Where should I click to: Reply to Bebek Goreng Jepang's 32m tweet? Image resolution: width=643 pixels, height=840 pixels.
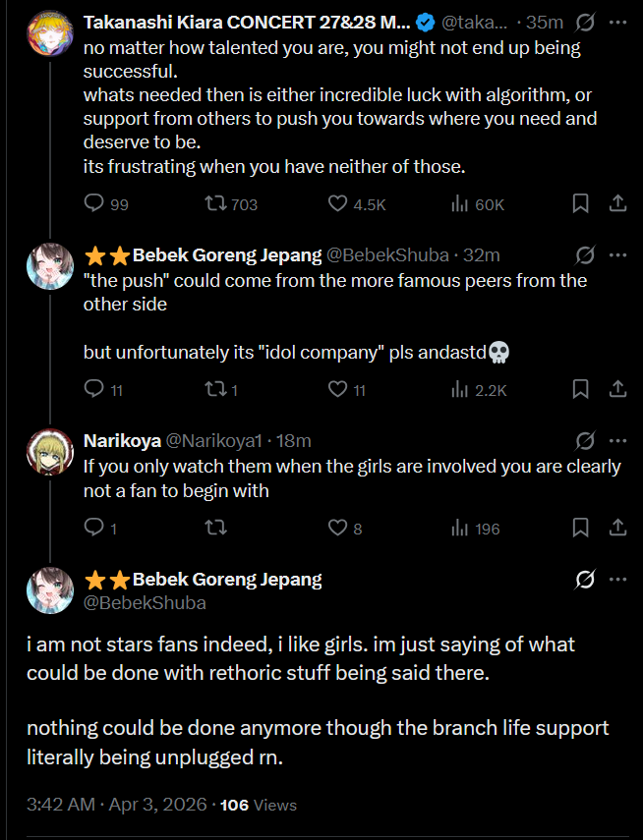(x=94, y=389)
